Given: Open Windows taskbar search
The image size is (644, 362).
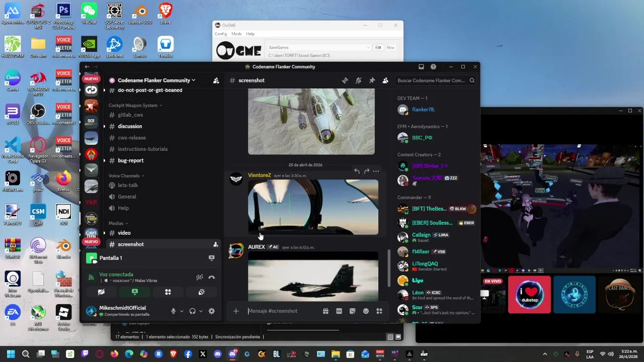Looking at the screenshot, I should [26, 354].
